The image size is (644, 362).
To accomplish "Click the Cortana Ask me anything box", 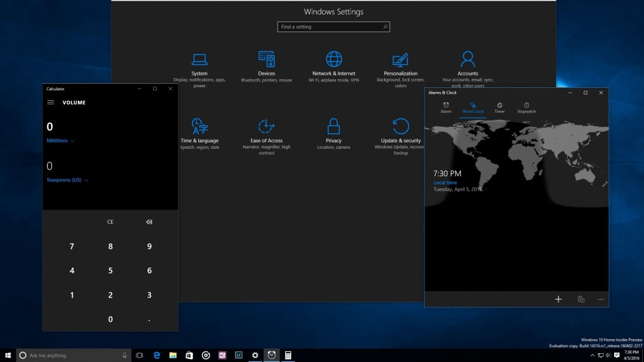I will [x=74, y=355].
